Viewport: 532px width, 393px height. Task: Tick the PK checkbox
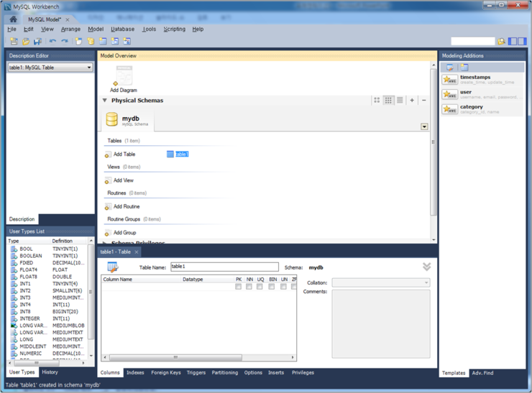(238, 287)
